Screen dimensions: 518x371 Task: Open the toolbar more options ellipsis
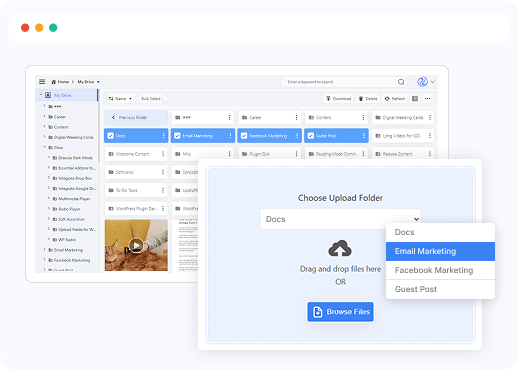point(428,99)
